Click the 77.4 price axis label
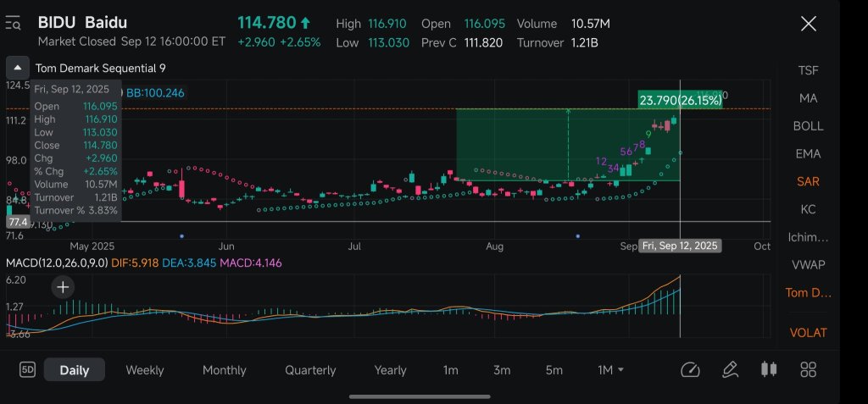 click(x=18, y=222)
